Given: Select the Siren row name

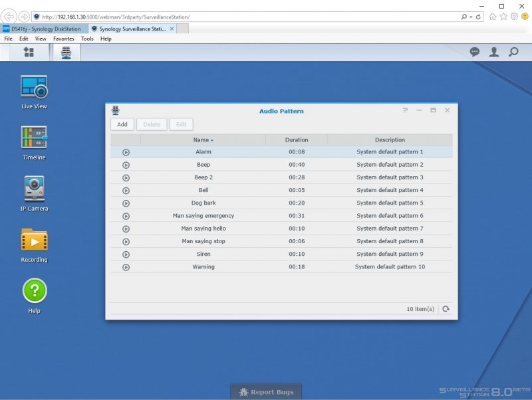Looking at the screenshot, I should pyautogui.click(x=203, y=254).
